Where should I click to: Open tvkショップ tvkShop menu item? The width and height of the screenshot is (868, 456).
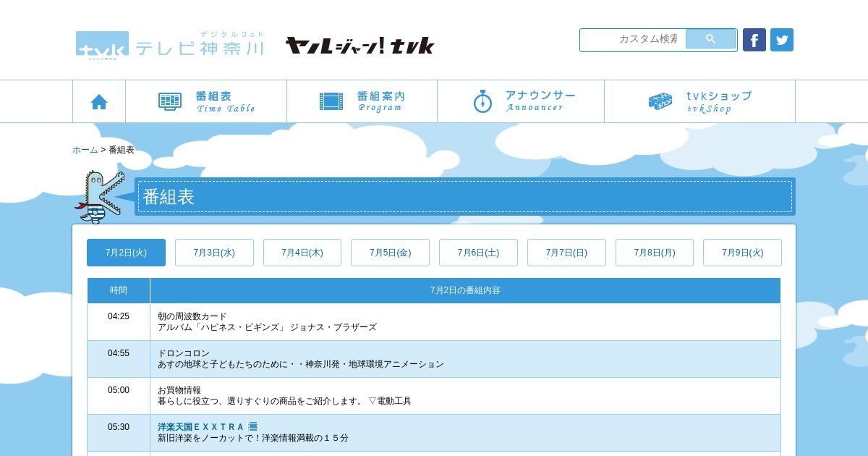(700, 101)
